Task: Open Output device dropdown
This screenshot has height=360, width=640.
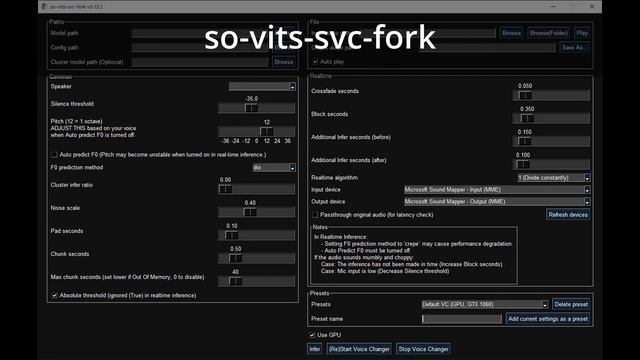Action: coord(497,202)
